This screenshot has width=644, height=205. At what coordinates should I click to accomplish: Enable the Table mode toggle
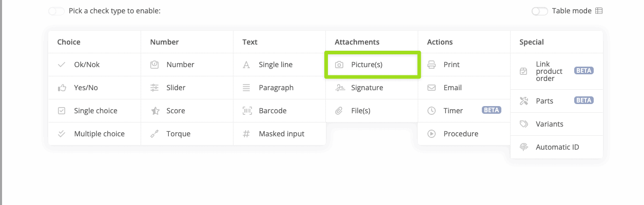click(540, 11)
